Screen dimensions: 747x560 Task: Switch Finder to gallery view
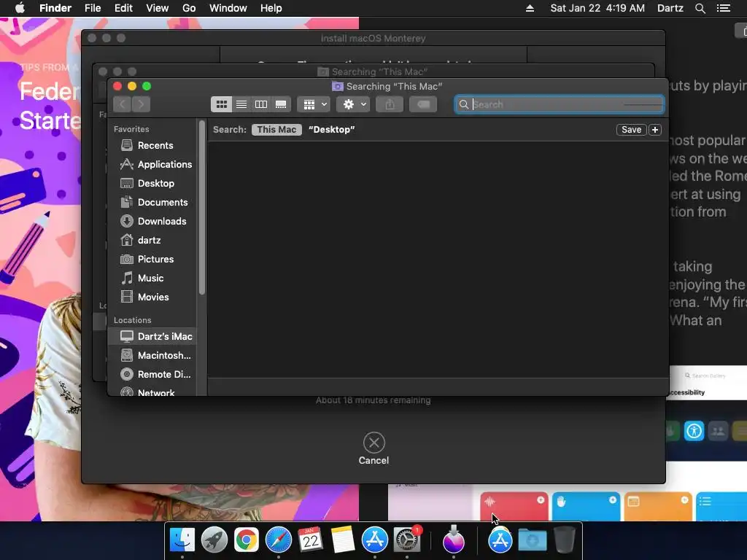[x=281, y=104]
